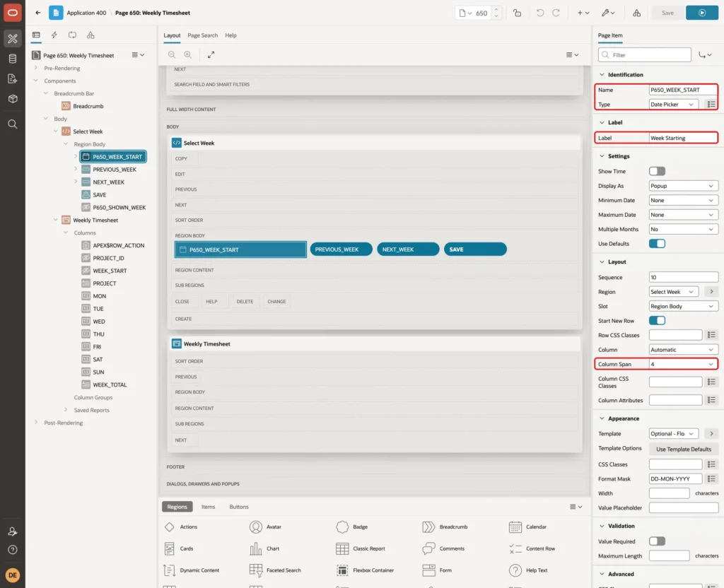Switch to the Buttons gallery tab
Viewport: 724px width, 588px height.
239,507
